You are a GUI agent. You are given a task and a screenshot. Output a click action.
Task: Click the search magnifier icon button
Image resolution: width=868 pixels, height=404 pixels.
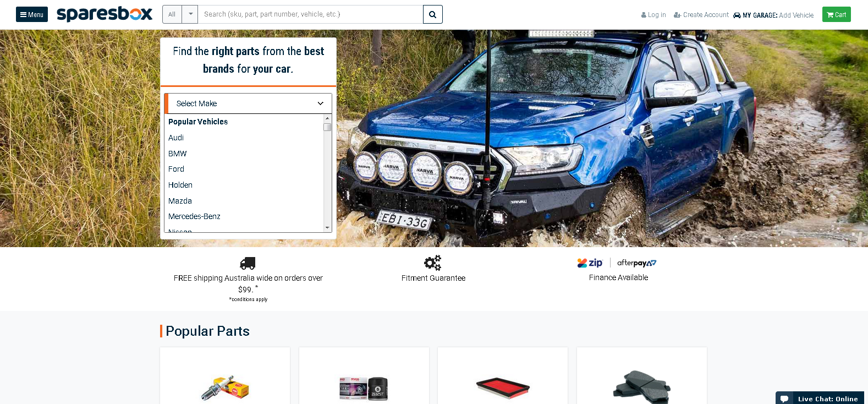[x=432, y=14]
